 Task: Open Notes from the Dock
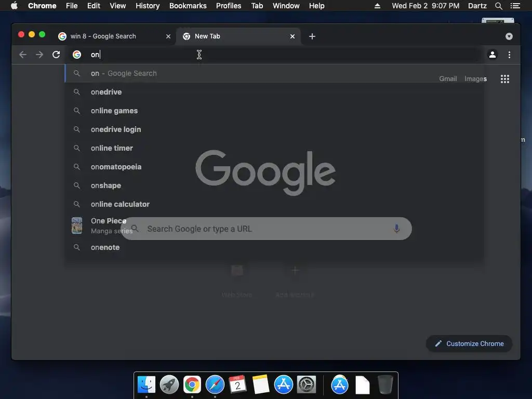261,385
